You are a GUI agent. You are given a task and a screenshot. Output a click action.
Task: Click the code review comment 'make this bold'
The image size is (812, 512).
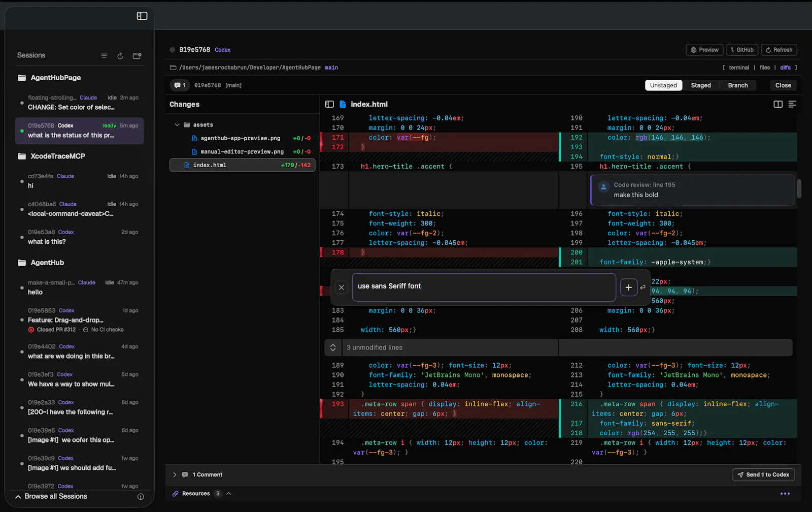[x=693, y=190]
